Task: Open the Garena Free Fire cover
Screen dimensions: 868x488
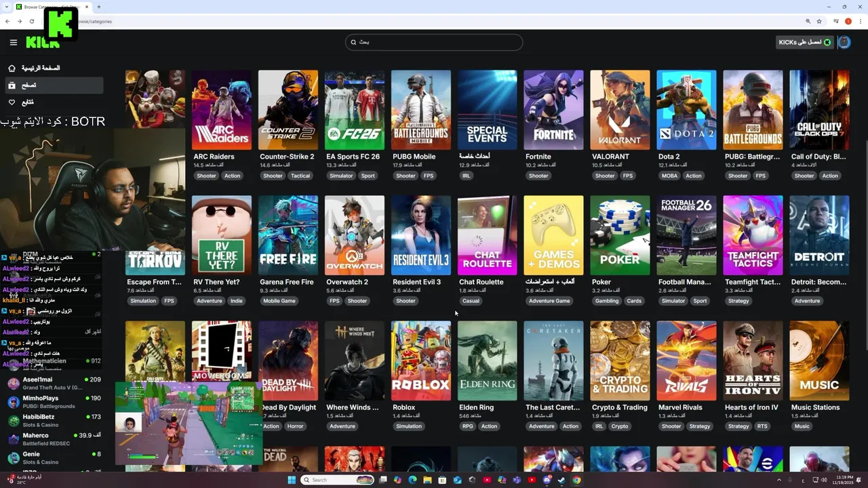Action: [x=288, y=235]
